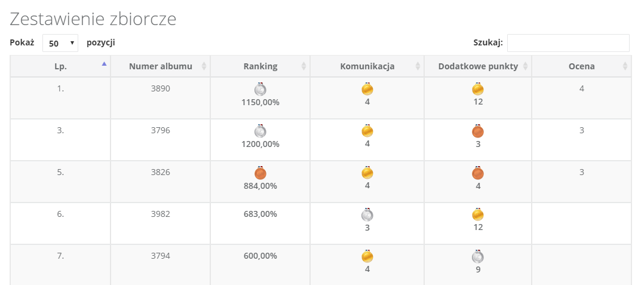Focus the Szukaj search field
The width and height of the screenshot is (644, 285).
coord(569,43)
